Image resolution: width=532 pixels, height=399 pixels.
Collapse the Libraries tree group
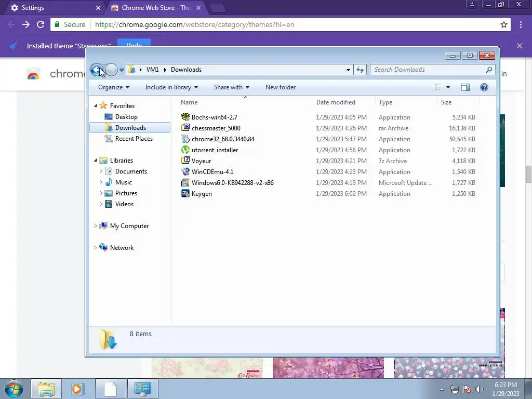96,161
